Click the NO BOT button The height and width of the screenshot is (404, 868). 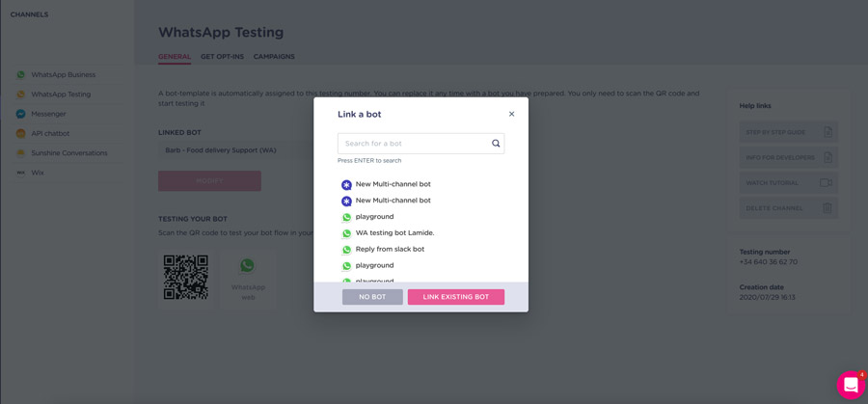372,297
